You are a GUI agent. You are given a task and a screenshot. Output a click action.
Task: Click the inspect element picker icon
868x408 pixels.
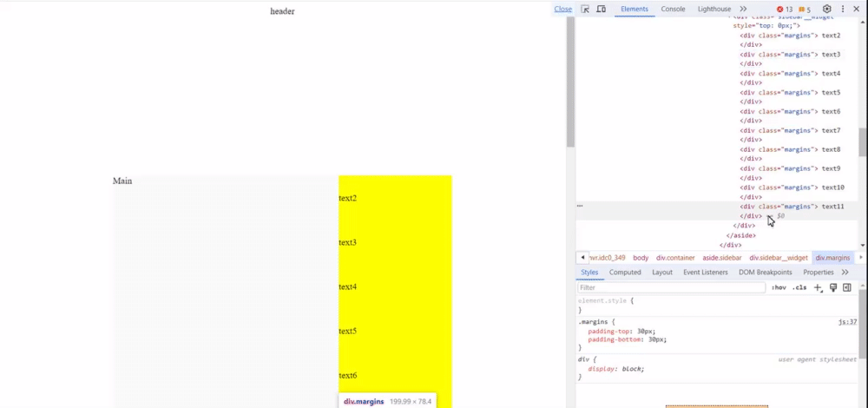pyautogui.click(x=584, y=9)
